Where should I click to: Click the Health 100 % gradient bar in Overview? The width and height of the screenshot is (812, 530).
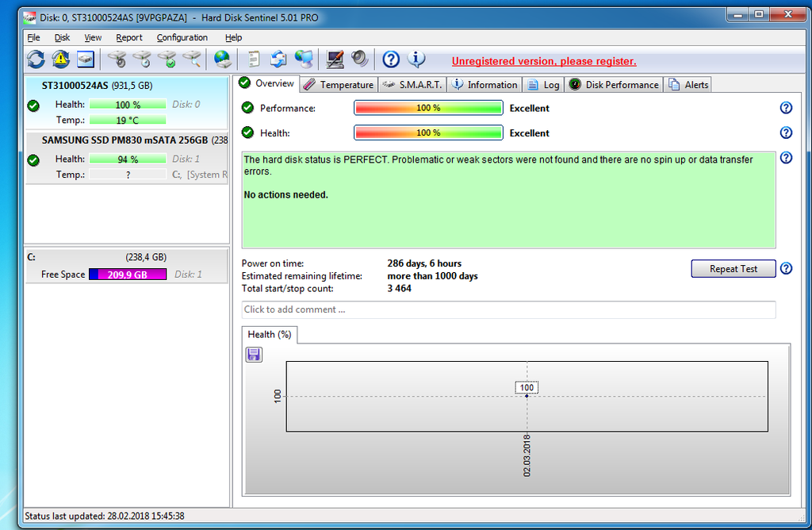click(428, 132)
